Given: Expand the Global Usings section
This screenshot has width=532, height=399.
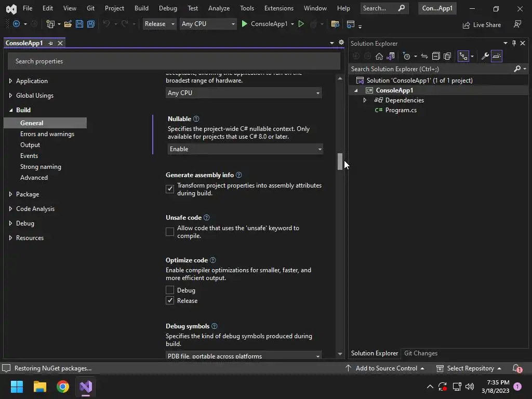Looking at the screenshot, I should 10,96.
